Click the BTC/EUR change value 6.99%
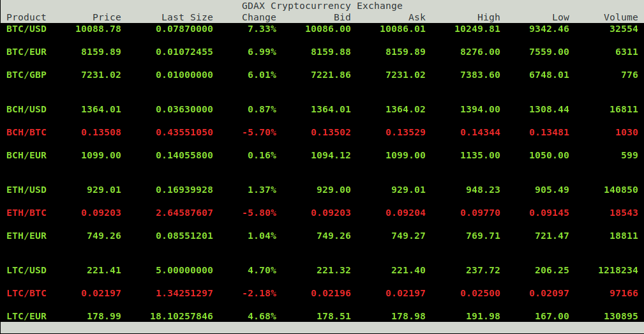The height and width of the screenshot is (334, 644). (x=262, y=52)
